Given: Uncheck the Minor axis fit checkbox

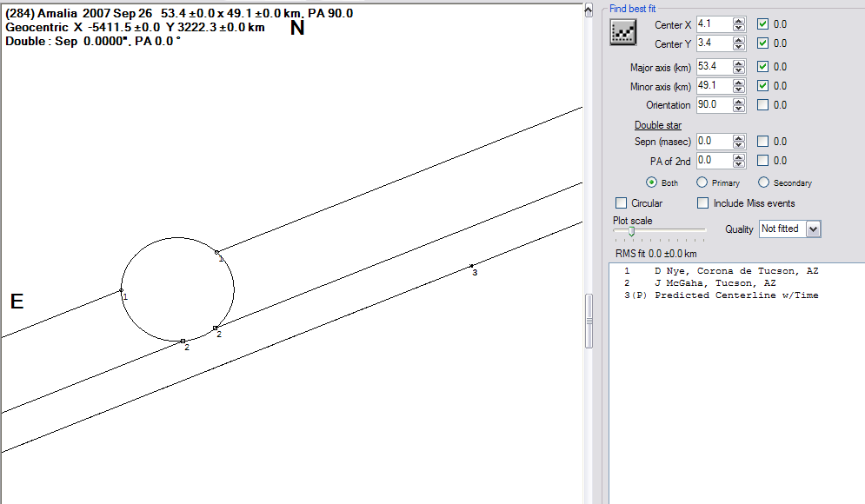Looking at the screenshot, I should 762,85.
